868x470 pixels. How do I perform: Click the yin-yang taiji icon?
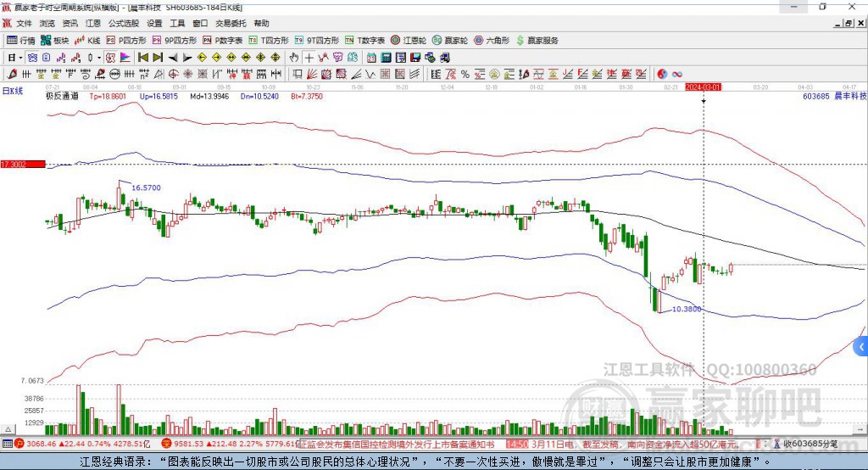[662, 74]
